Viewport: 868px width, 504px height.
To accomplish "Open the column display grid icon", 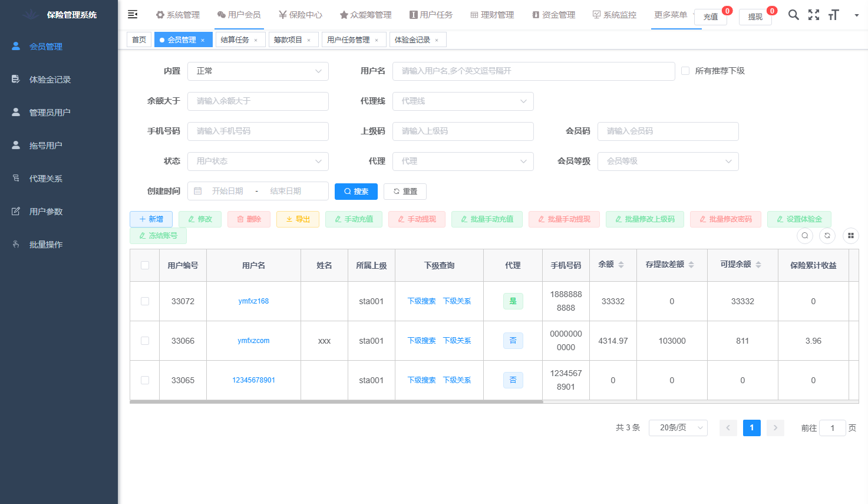I will coord(851,236).
